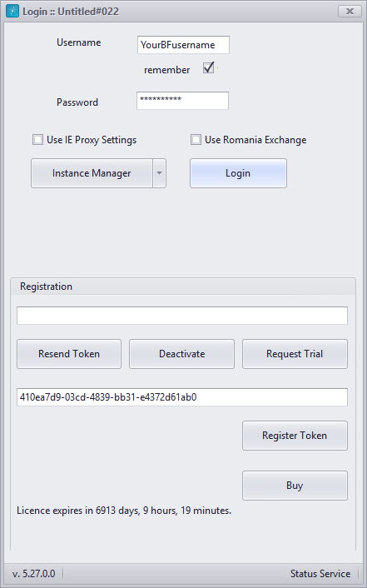Focus the Username input field
This screenshot has width=367, height=588.
pyautogui.click(x=183, y=45)
